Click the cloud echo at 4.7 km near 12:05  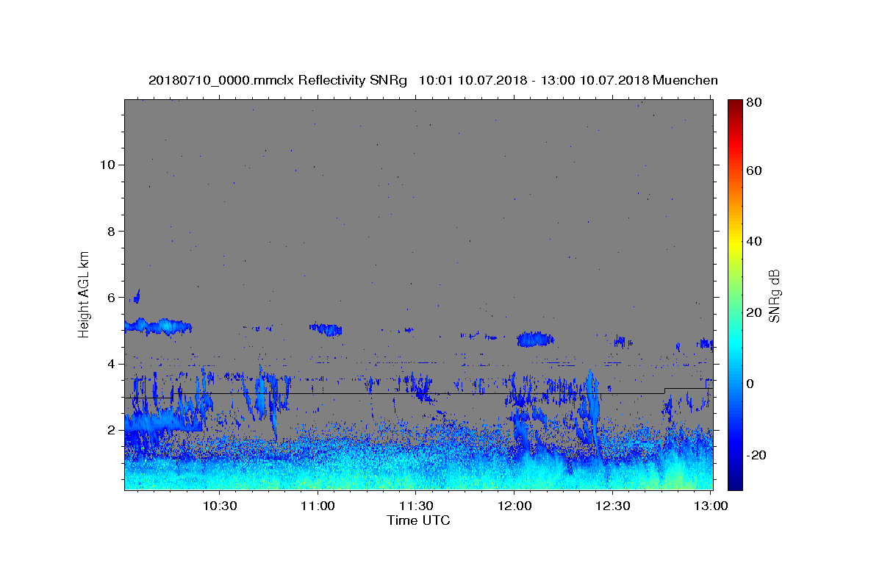click(x=535, y=339)
